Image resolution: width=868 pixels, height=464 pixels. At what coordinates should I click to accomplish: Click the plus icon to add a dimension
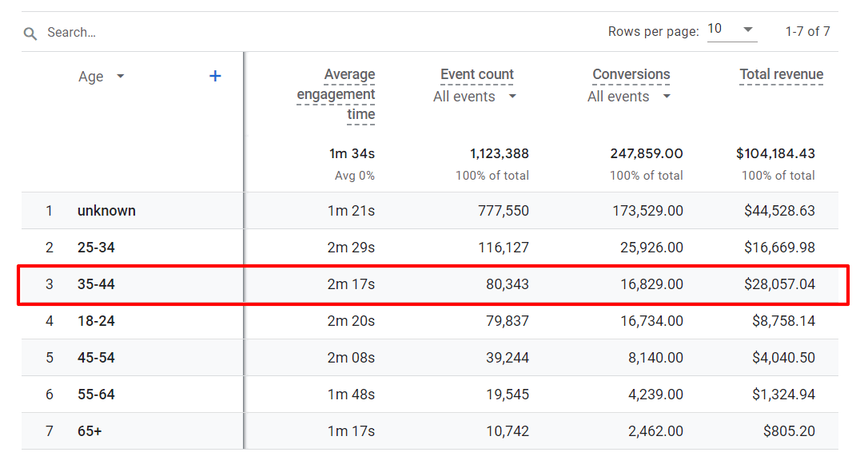[214, 76]
